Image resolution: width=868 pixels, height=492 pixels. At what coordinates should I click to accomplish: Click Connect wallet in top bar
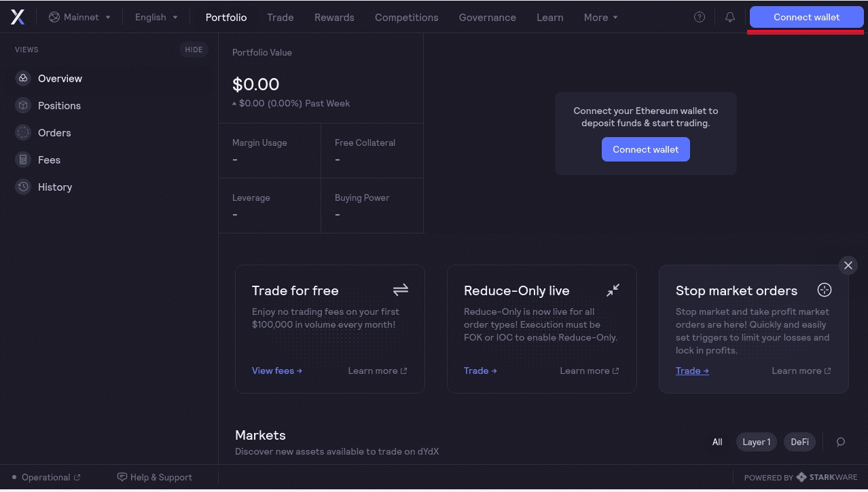pyautogui.click(x=807, y=17)
